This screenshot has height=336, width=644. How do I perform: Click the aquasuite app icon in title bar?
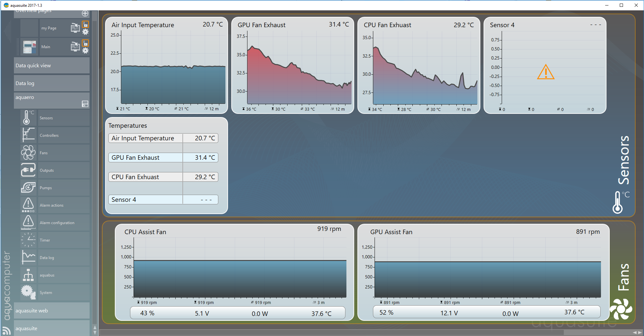pos(6,5)
